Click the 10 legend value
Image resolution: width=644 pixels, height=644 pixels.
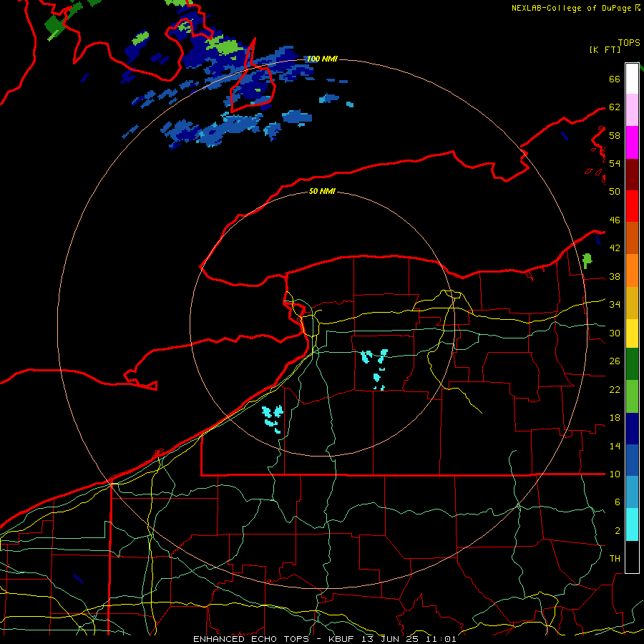(615, 474)
